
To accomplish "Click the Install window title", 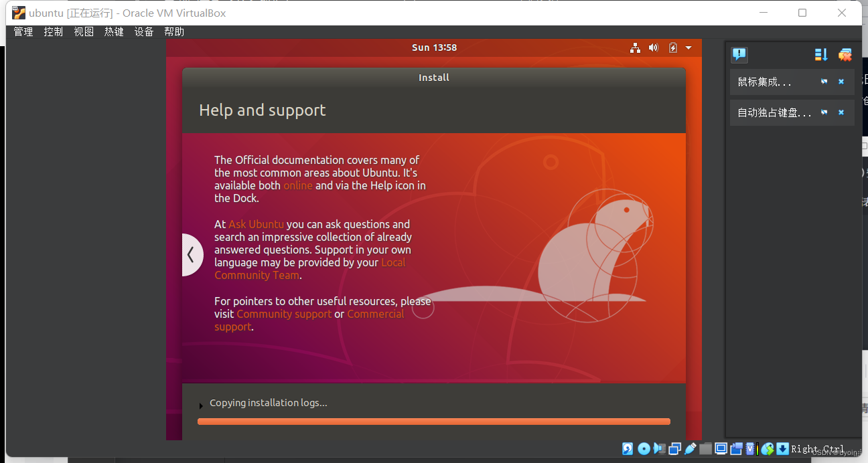I will tap(434, 78).
